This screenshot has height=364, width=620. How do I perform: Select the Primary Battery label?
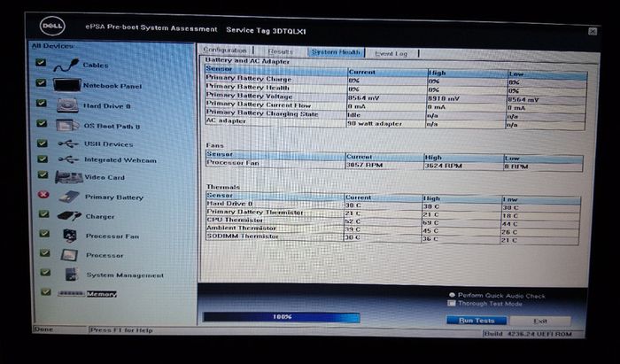click(114, 197)
